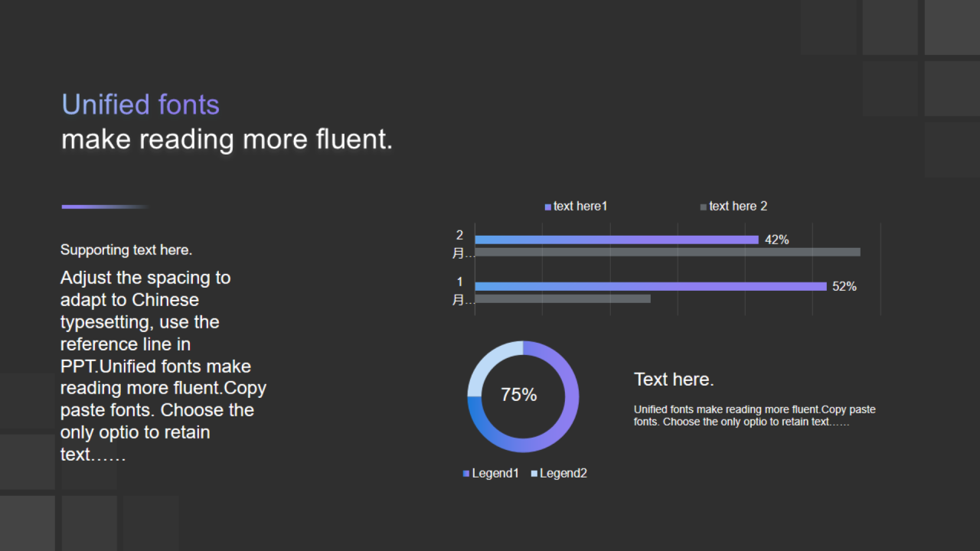Click the 42% data label
Viewport: 980px width, 551px height.
[x=777, y=240]
